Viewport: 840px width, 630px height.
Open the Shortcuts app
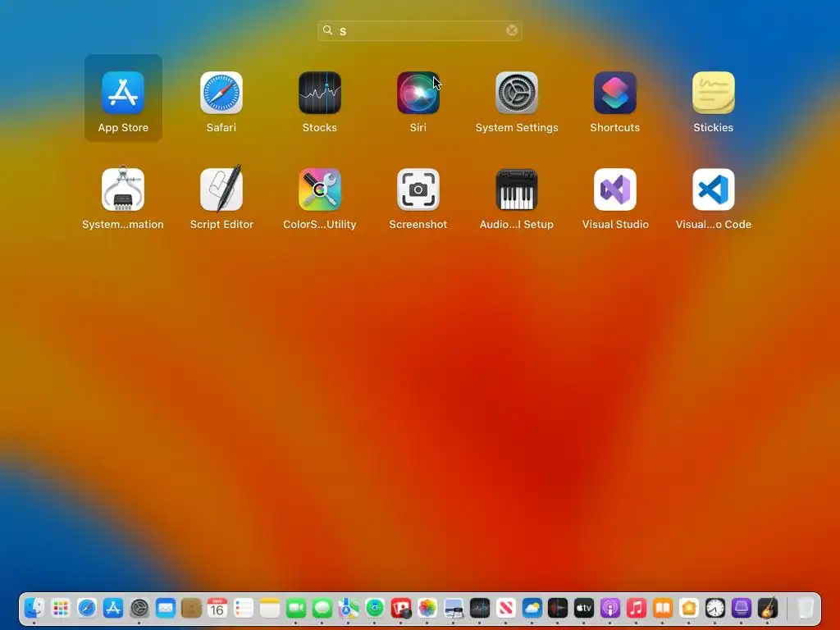click(615, 93)
